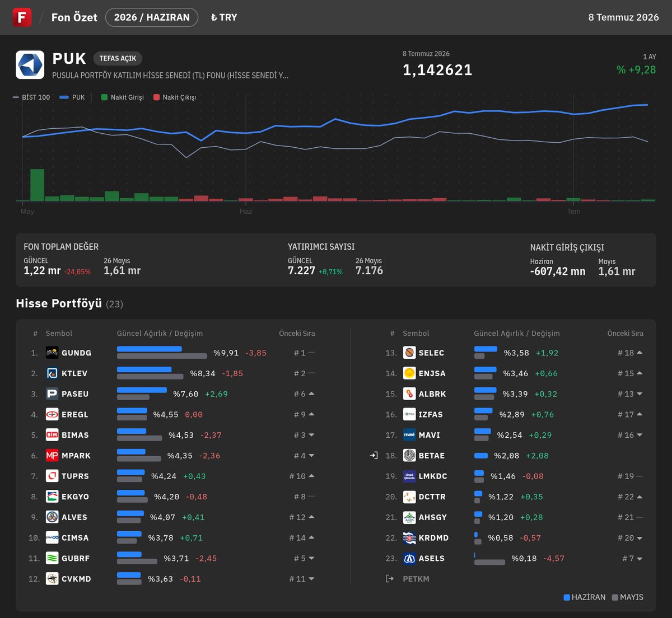Click the new-entry arrow icon beside BETAE

pos(374,456)
